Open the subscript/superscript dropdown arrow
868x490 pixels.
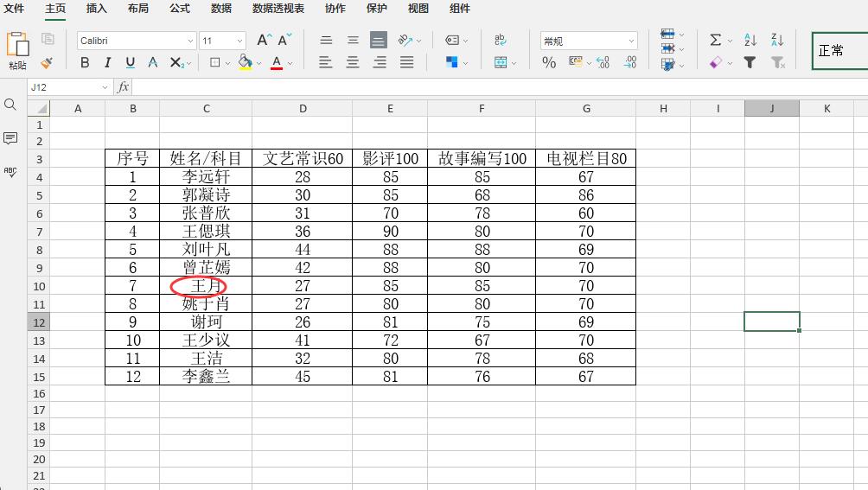(x=188, y=64)
